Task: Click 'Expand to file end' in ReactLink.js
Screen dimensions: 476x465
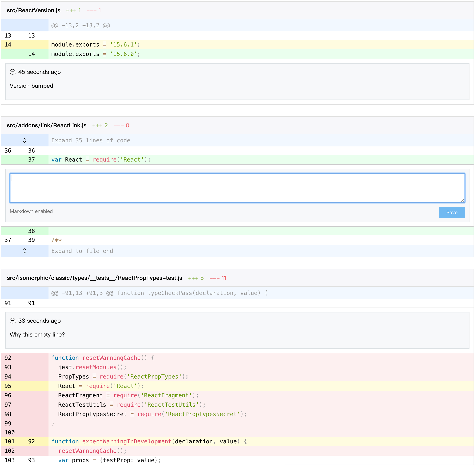Action: click(x=82, y=251)
